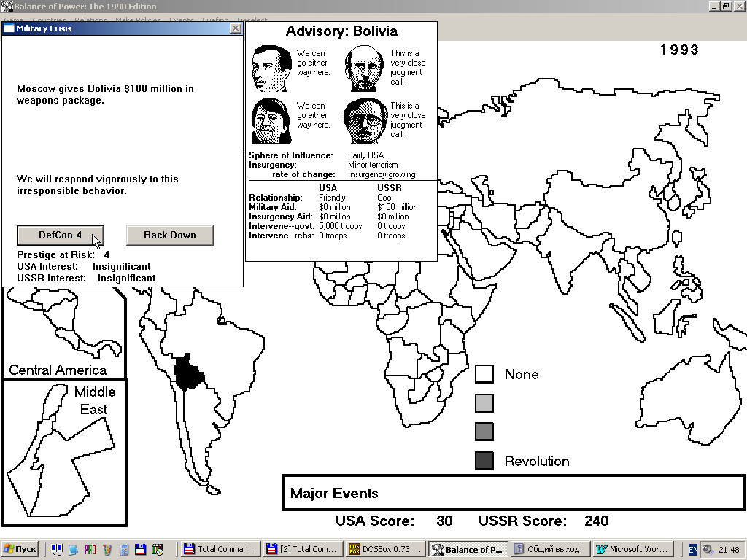747x560 pixels.
Task: Click 'Moscow gives Bolivia $100 million' message
Action: click(x=105, y=94)
